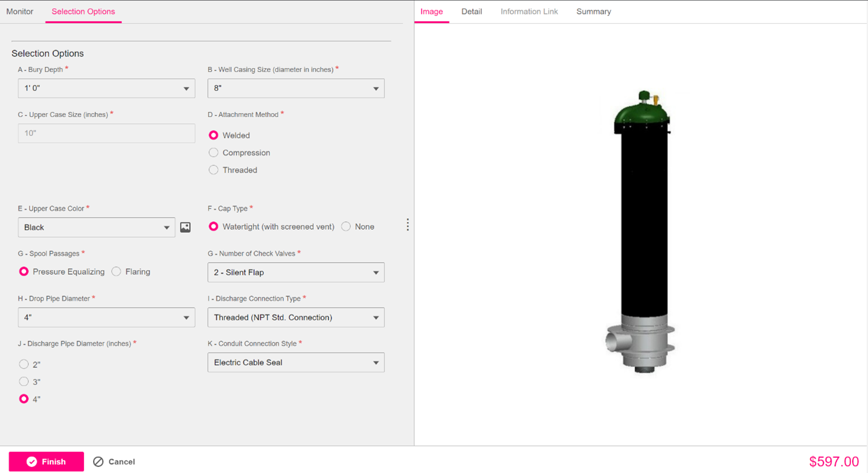Open the Drop Pipe Diameter dropdown
The image size is (868, 473).
106,317
